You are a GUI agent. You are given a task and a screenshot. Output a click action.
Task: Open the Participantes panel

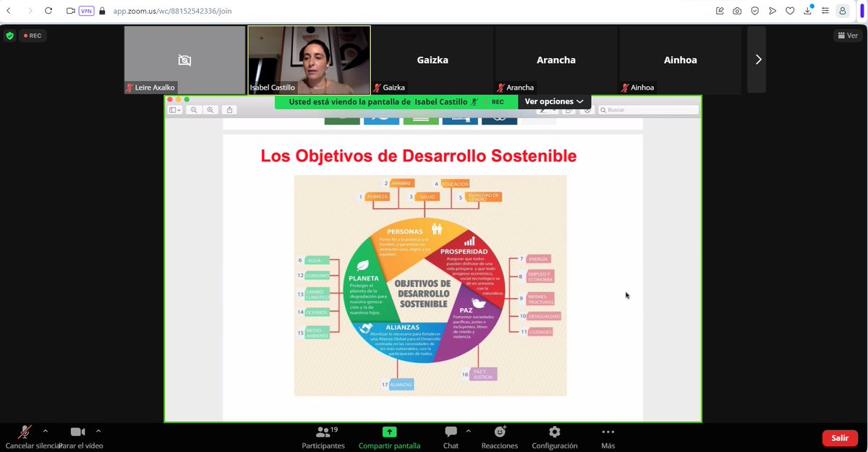pos(323,437)
